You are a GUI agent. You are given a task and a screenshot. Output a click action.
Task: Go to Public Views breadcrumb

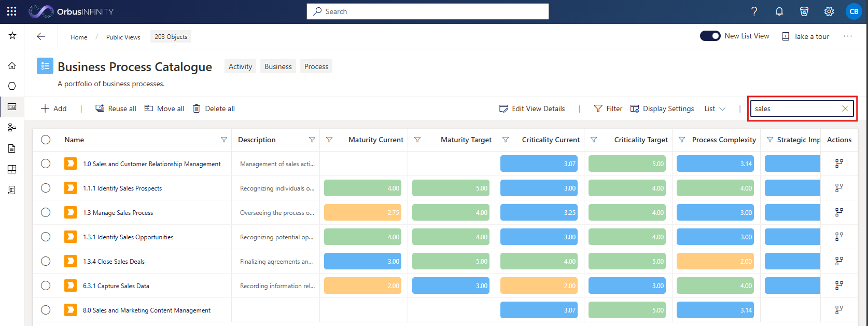123,37
